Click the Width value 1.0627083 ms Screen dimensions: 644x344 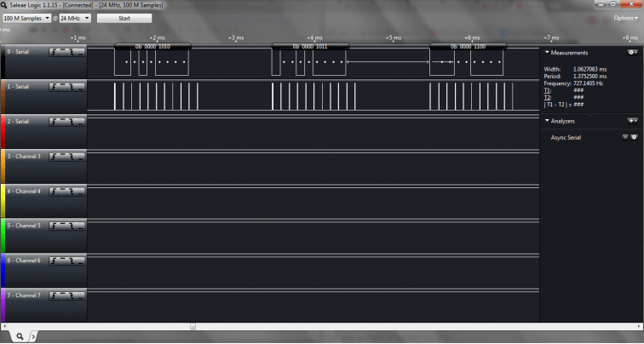[589, 69]
